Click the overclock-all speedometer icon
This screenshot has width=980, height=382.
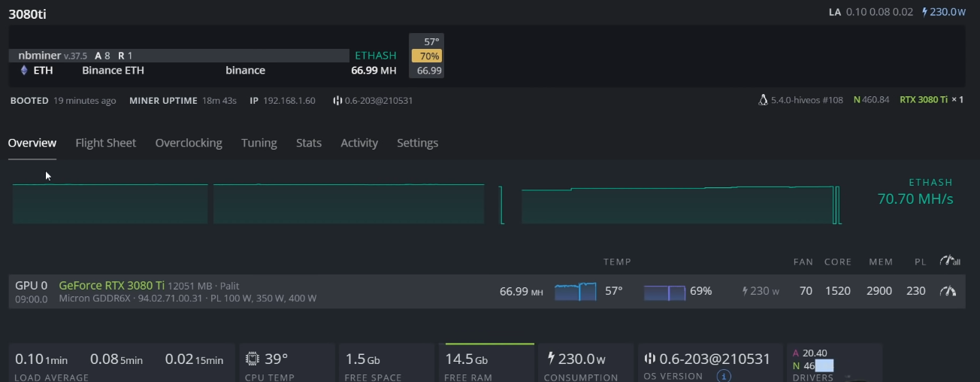949,262
